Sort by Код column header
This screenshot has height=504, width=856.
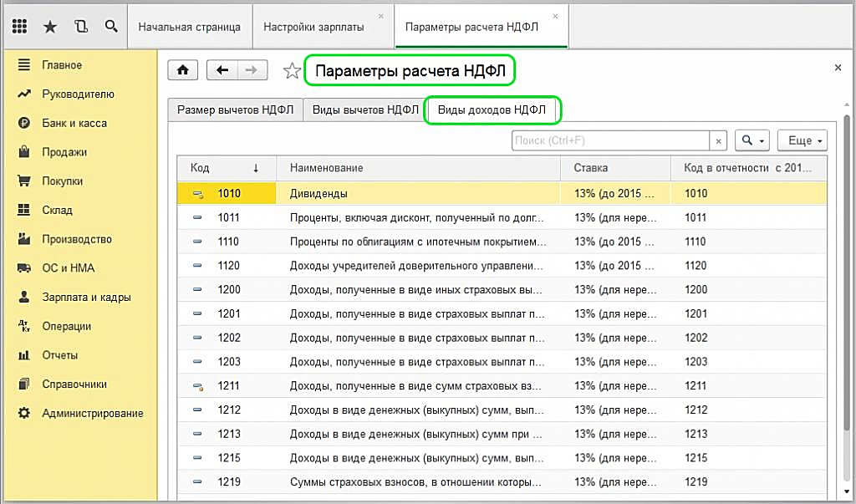227,168
